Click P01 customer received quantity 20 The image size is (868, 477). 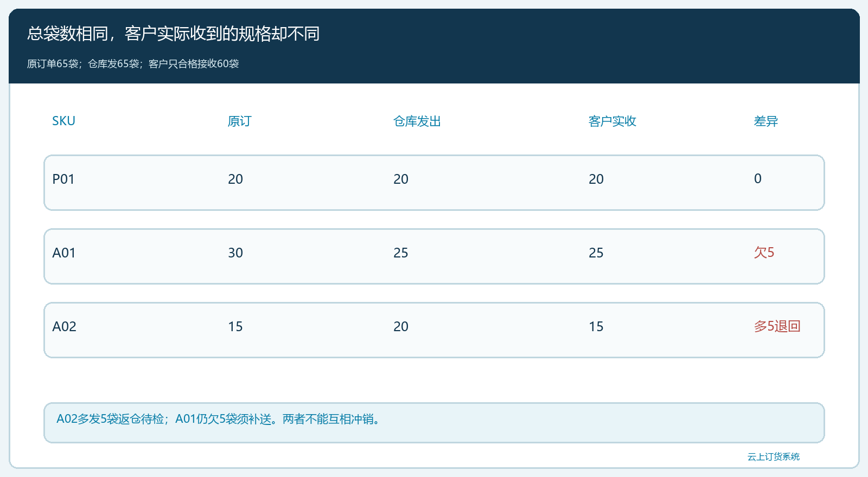[596, 179]
